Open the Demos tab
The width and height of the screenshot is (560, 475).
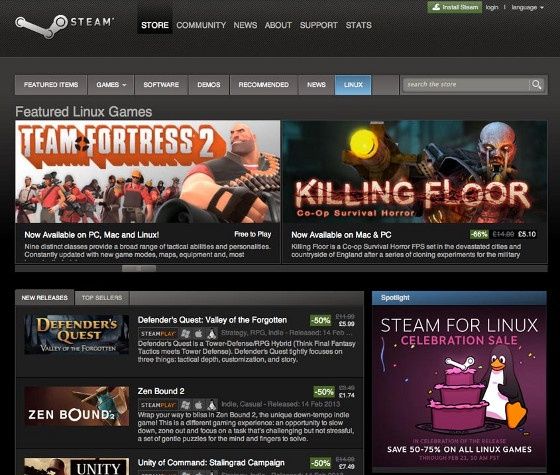pyautogui.click(x=209, y=85)
